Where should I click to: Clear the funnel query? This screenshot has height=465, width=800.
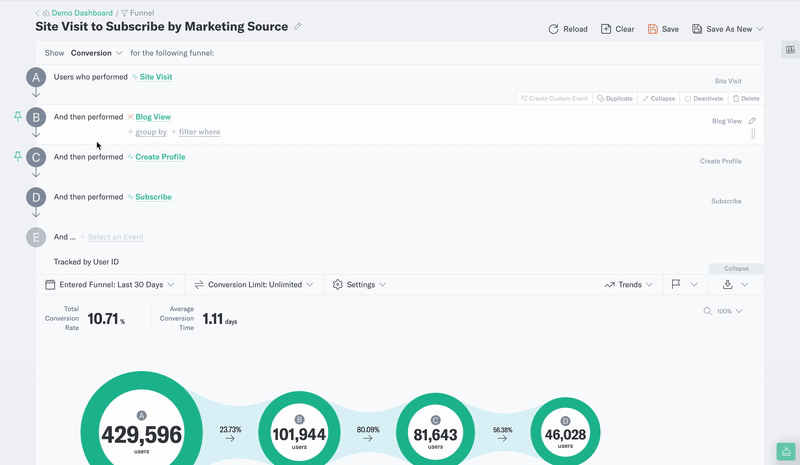coord(617,29)
